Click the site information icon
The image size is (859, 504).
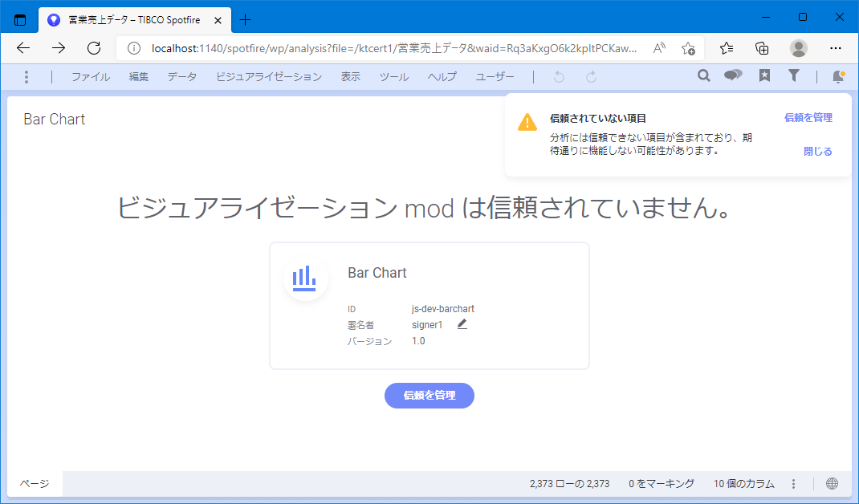134,48
